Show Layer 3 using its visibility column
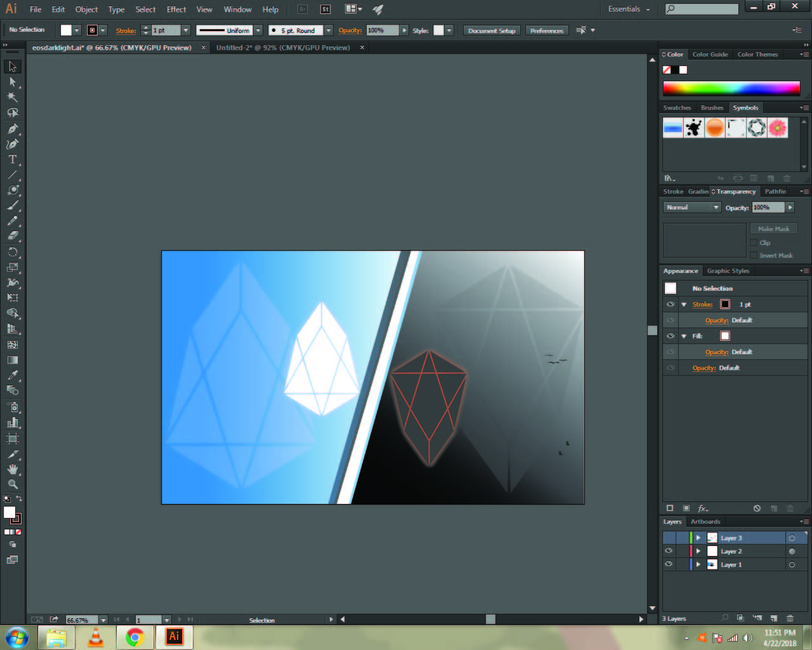This screenshot has width=812, height=650. coord(669,538)
